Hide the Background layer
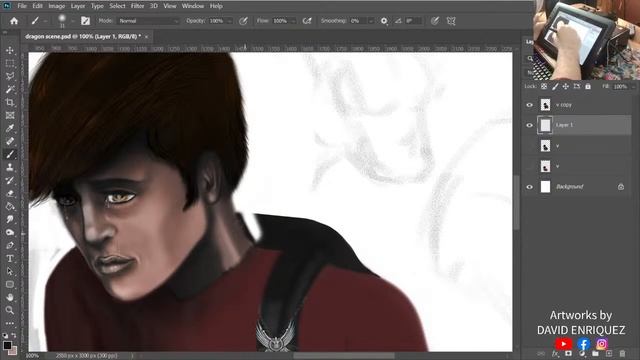This screenshot has height=360, width=640. (529, 187)
